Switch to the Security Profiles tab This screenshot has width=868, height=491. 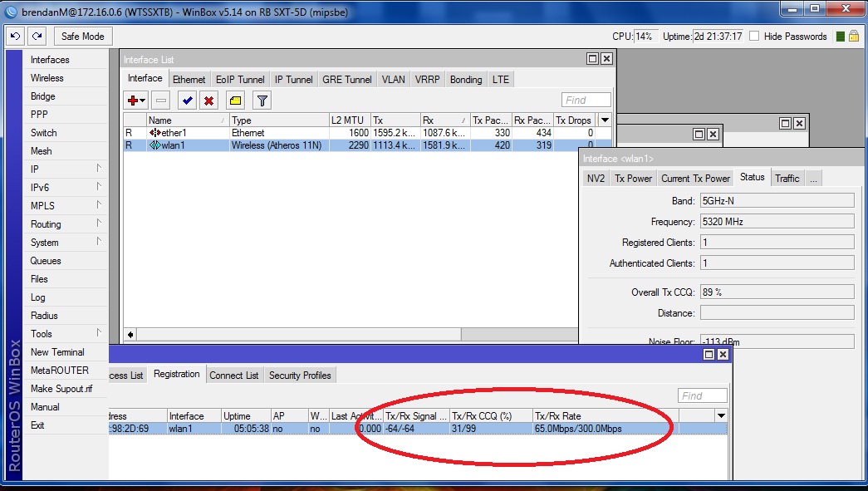click(300, 376)
